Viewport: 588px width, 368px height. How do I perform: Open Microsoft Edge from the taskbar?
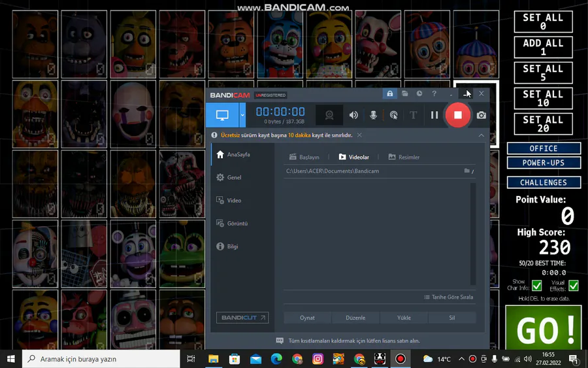coord(276,359)
